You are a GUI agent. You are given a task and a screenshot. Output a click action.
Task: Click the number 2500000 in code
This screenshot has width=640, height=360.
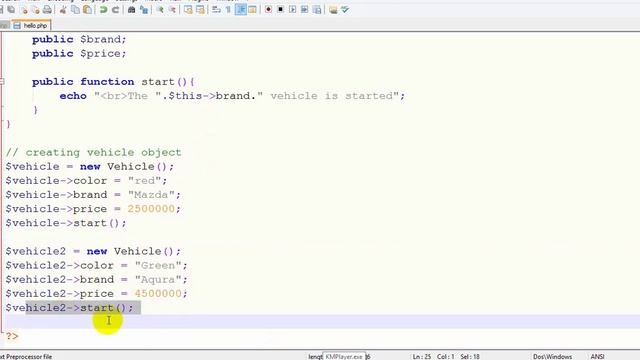coord(151,209)
